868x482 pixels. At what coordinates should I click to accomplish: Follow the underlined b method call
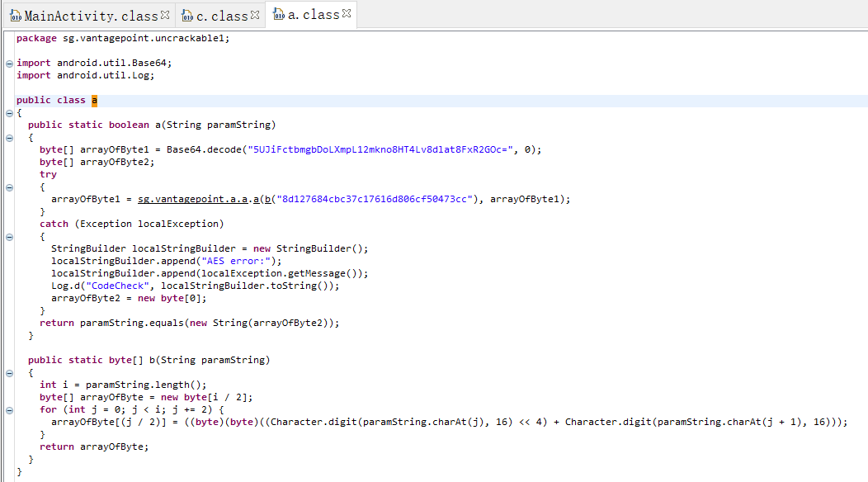point(268,199)
